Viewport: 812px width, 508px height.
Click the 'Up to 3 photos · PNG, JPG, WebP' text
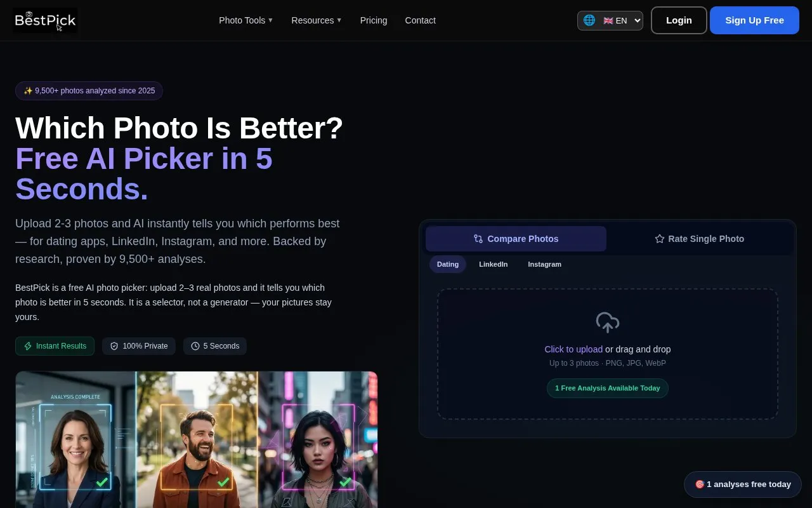608,363
